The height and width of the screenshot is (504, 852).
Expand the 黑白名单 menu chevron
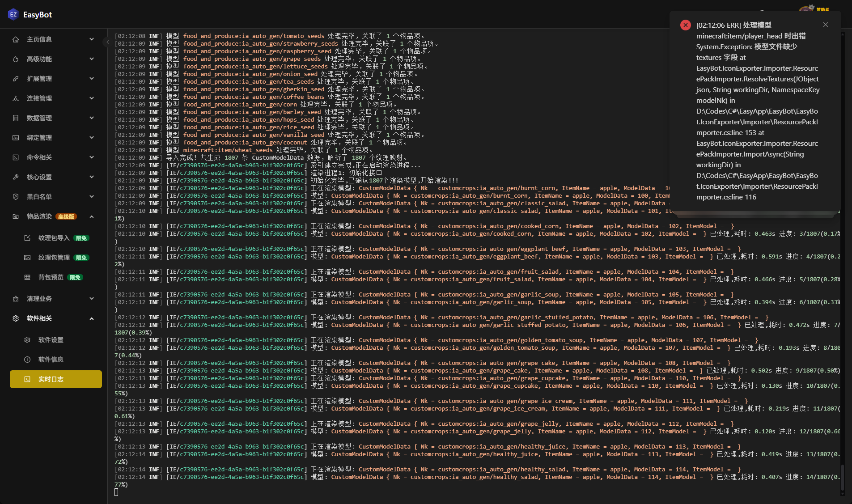pyautogui.click(x=92, y=197)
